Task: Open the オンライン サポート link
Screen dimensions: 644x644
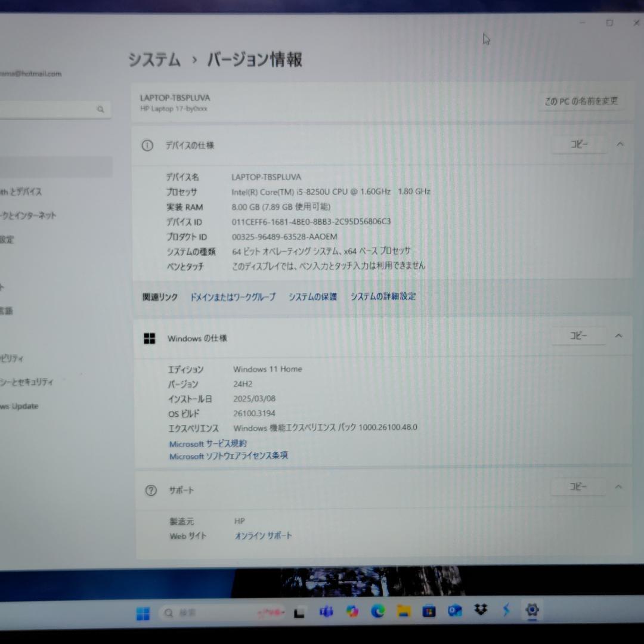Action: coord(263,535)
